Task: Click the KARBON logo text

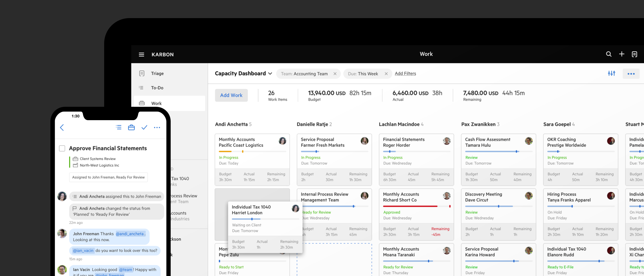Action: pos(163,54)
